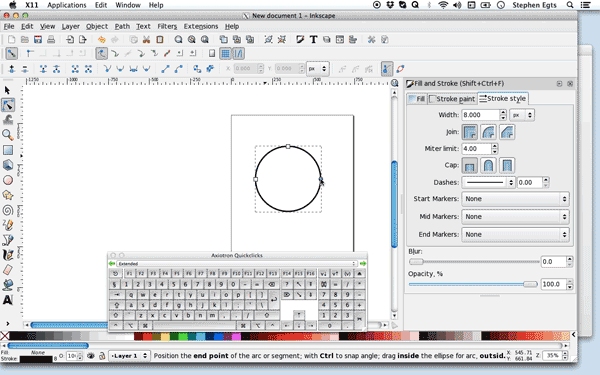Toggle enable snapping master button
Viewport: 600px width, 375px height.
coord(11,54)
